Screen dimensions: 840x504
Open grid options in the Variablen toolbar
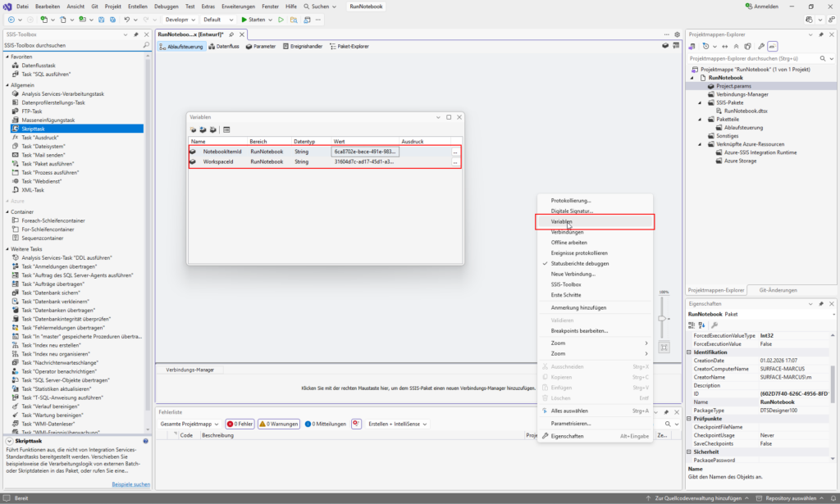225,129
